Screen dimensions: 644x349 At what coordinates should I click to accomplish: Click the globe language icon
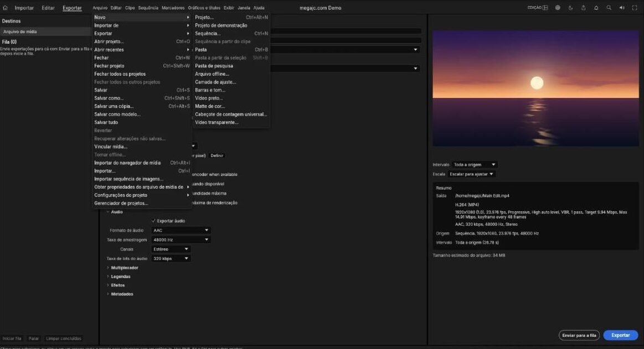[558, 8]
